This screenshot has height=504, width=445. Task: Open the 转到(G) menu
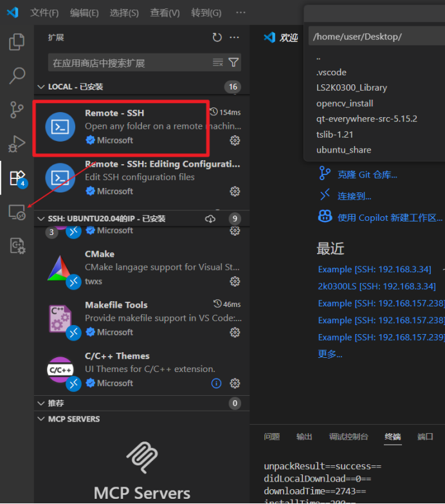[x=206, y=13]
